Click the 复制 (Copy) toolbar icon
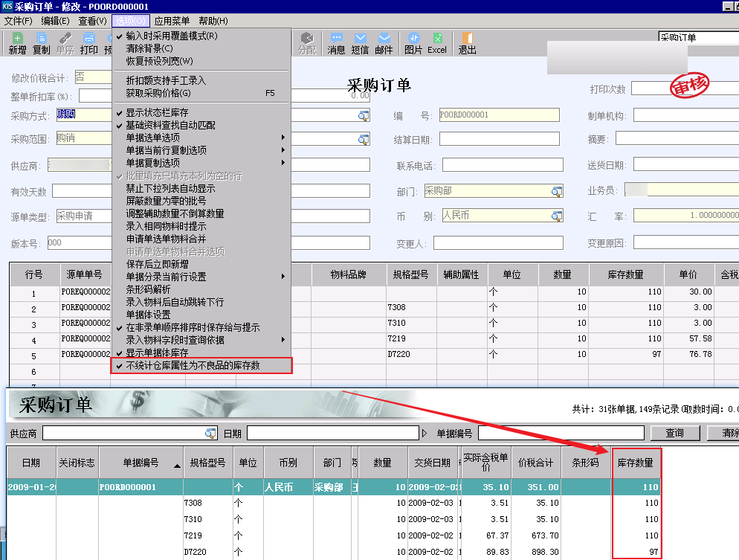 click(42, 43)
